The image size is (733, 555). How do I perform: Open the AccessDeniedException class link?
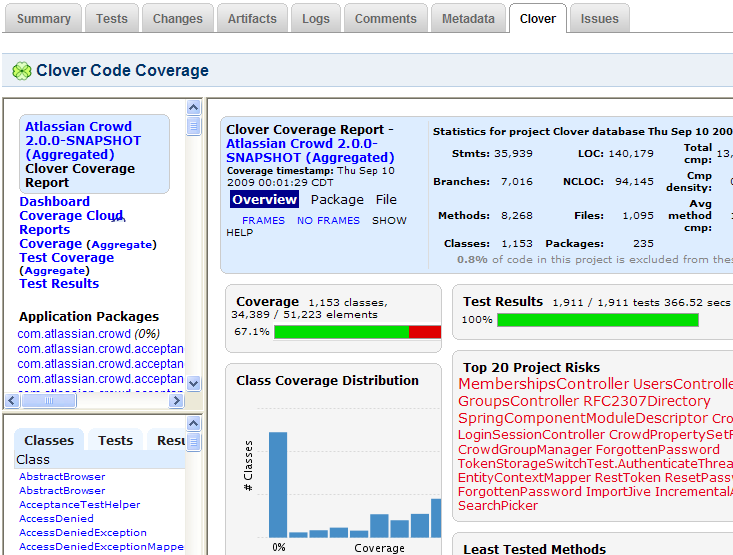tap(83, 533)
